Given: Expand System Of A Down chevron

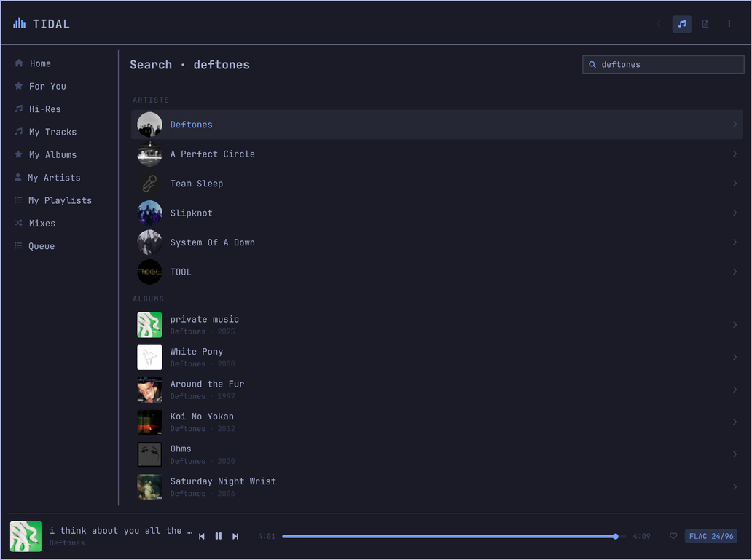Looking at the screenshot, I should tap(735, 242).
